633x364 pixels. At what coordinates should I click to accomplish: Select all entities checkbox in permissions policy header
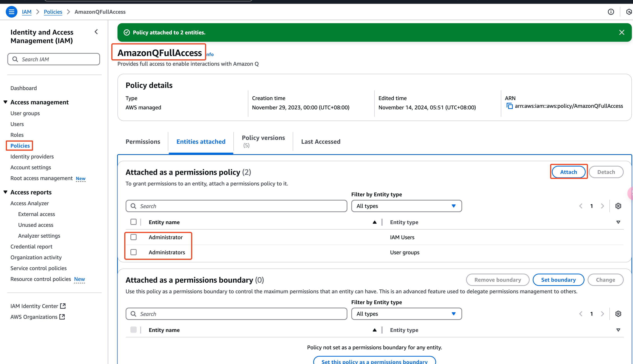pos(134,222)
